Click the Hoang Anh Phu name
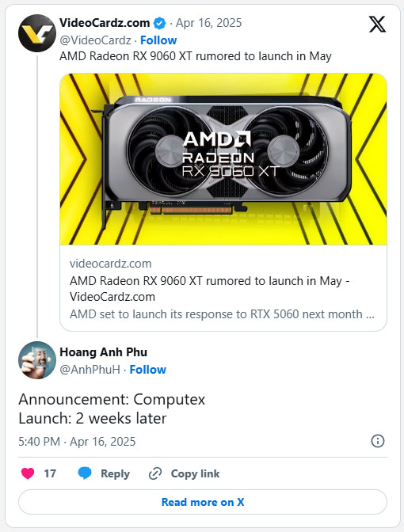This screenshot has height=532, width=404. [104, 352]
